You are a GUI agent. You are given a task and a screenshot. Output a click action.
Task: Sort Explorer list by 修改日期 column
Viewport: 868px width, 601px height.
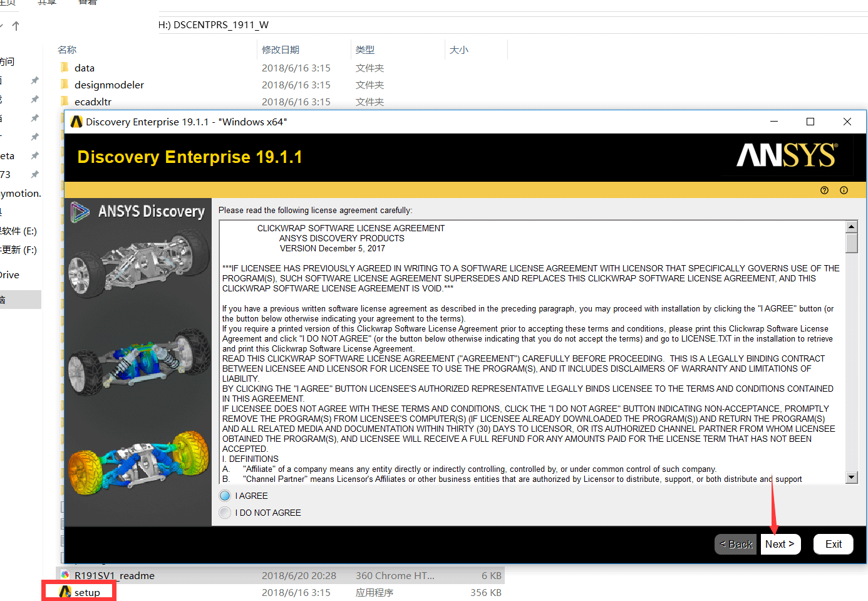tap(281, 50)
